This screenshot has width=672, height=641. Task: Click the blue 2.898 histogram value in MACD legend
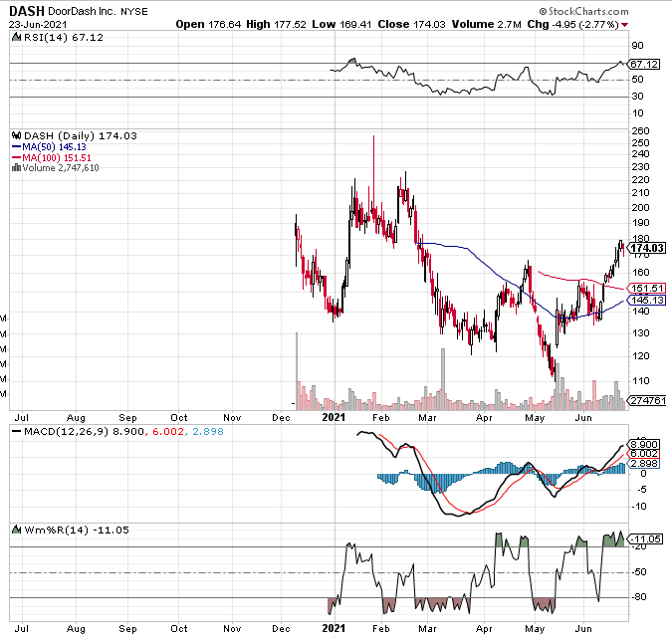208,431
